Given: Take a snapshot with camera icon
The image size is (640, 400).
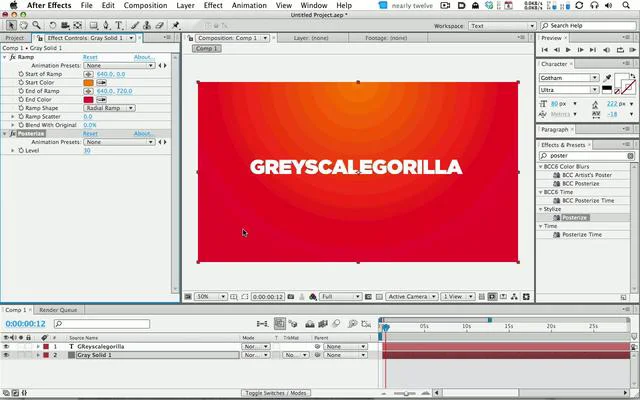Looking at the screenshot, I should (291, 297).
